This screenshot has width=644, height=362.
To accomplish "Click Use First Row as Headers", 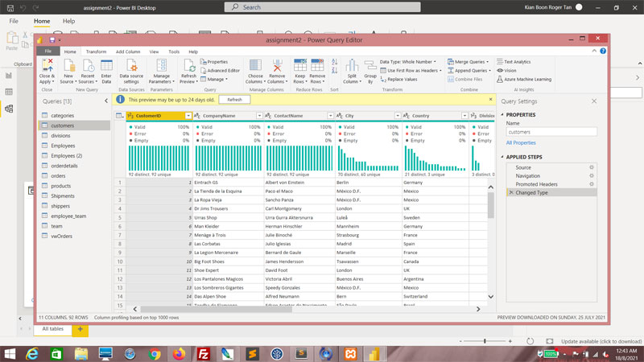I will pyautogui.click(x=411, y=71).
